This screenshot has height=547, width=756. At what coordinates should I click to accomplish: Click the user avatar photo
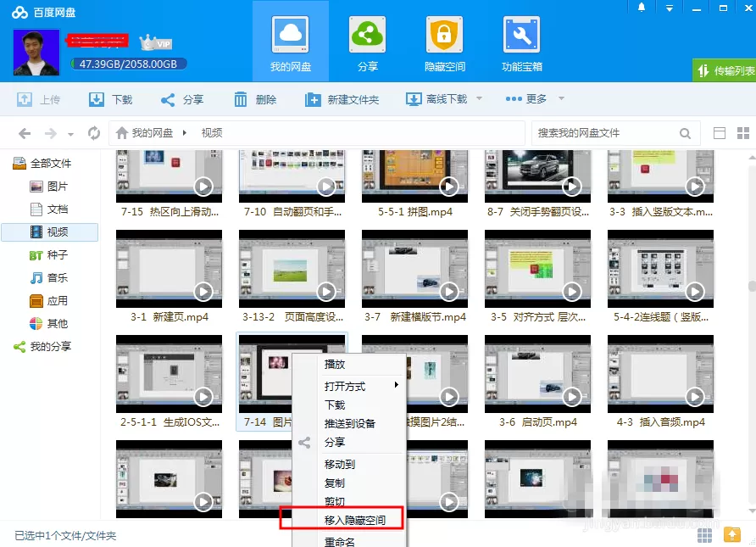pos(36,52)
